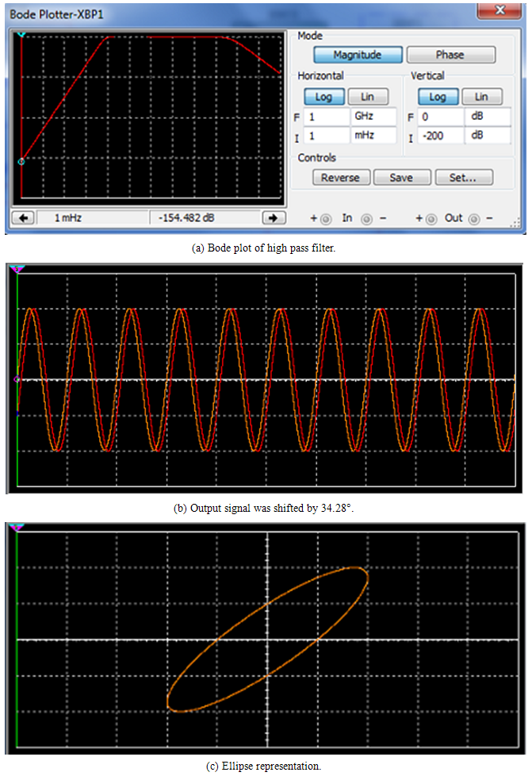
Task: Move Bode cursor right with arrow button
Action: 274,217
